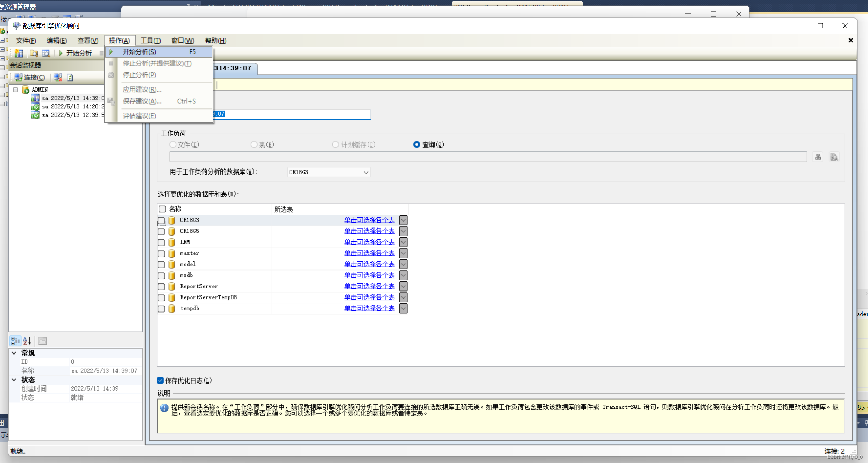
Task: Expand the master database table dropdown
Action: click(403, 253)
